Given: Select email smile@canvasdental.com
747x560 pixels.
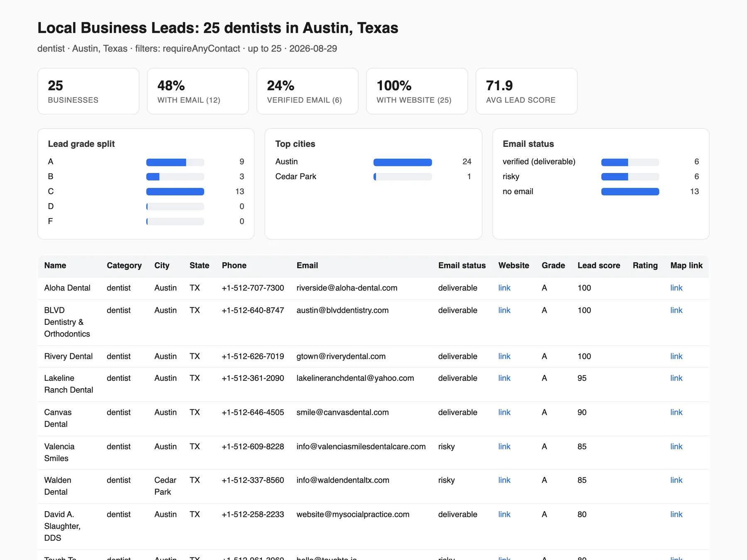Looking at the screenshot, I should [x=342, y=412].
